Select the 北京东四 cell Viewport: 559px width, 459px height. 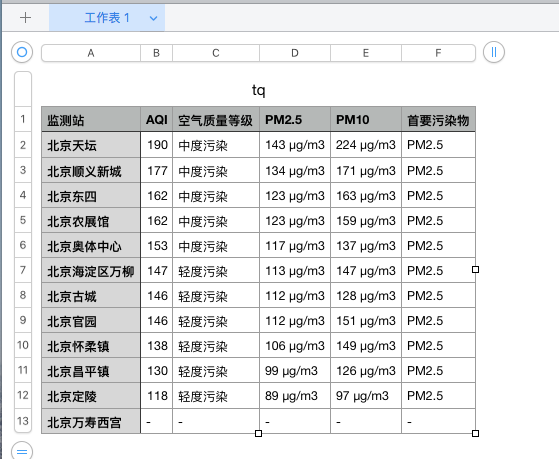91,195
